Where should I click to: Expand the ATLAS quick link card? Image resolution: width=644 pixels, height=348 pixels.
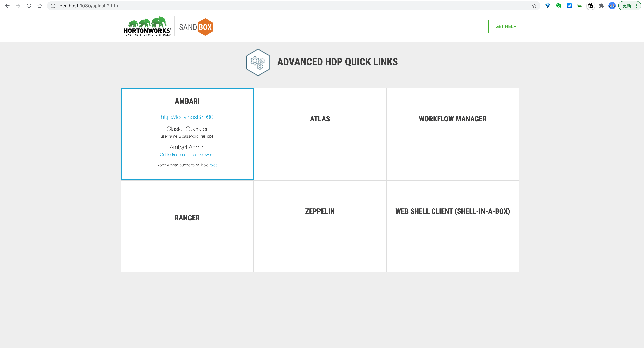320,134
